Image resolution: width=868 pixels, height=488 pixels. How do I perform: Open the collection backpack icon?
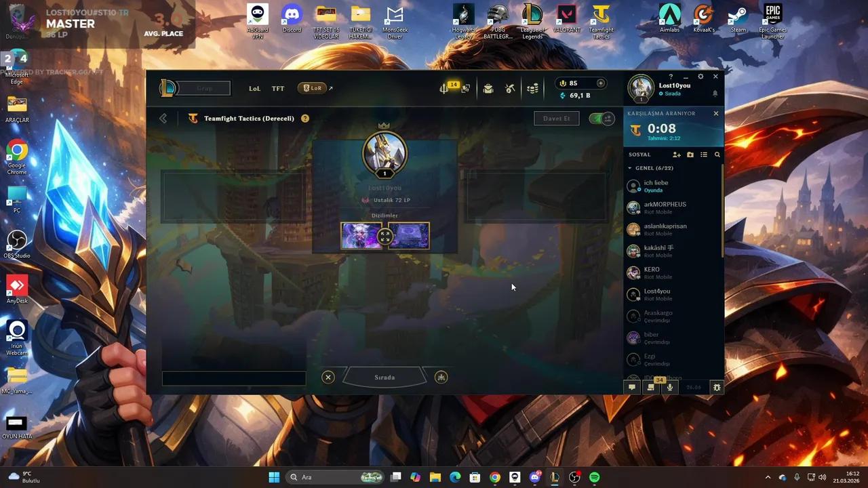coord(489,88)
